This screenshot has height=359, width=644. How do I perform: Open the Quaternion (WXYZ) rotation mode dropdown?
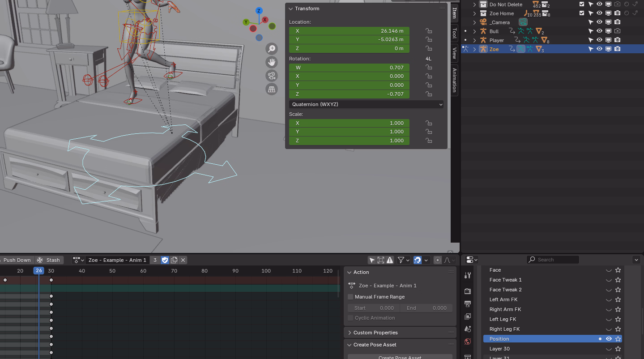point(366,104)
